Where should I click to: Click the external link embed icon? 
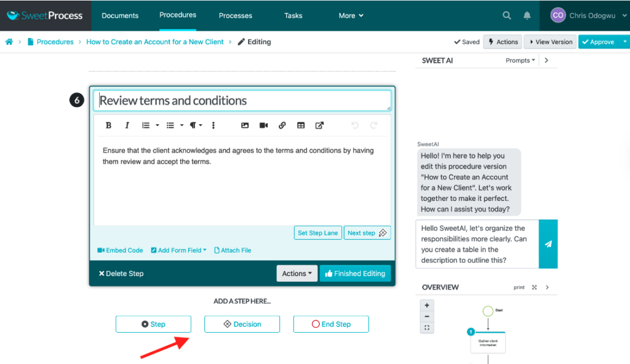point(319,125)
